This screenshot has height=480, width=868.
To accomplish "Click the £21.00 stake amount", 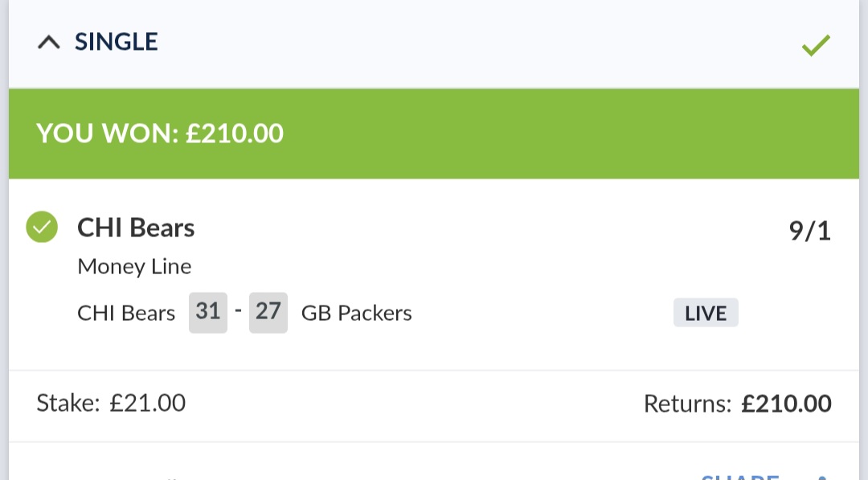I will [148, 403].
